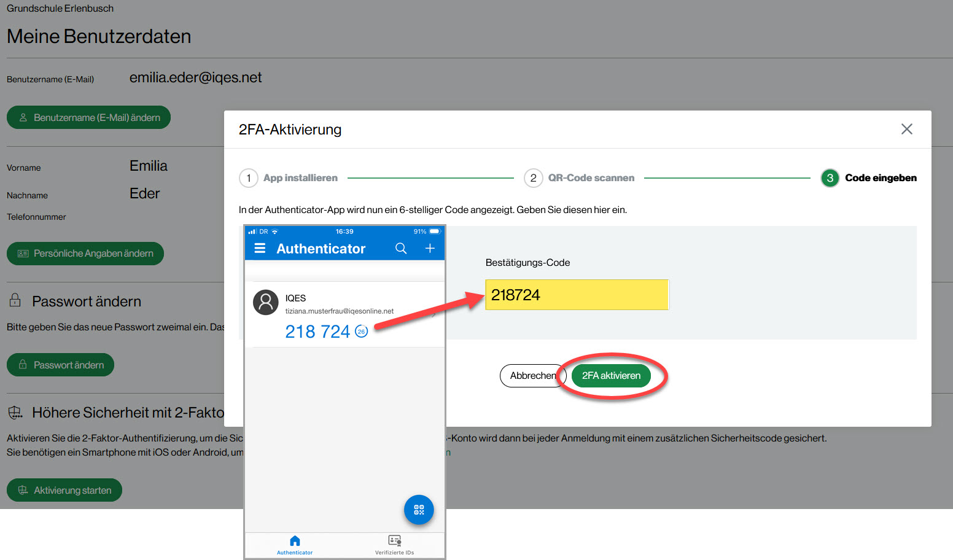Start 2FA with Aktivierung starten
The width and height of the screenshot is (953, 560).
(x=64, y=490)
